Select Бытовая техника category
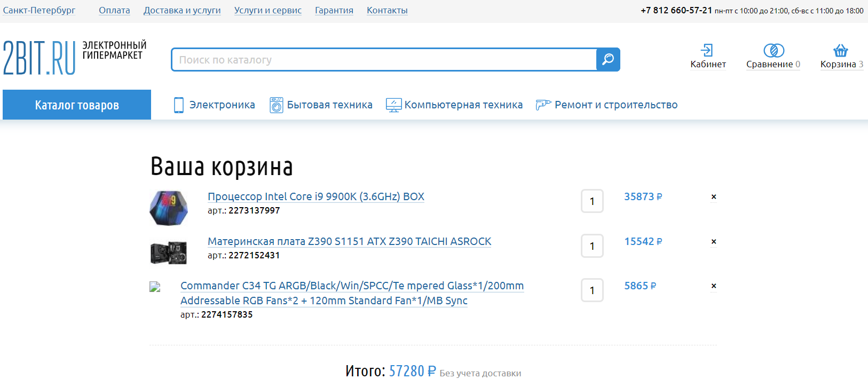The image size is (868, 379). click(330, 105)
